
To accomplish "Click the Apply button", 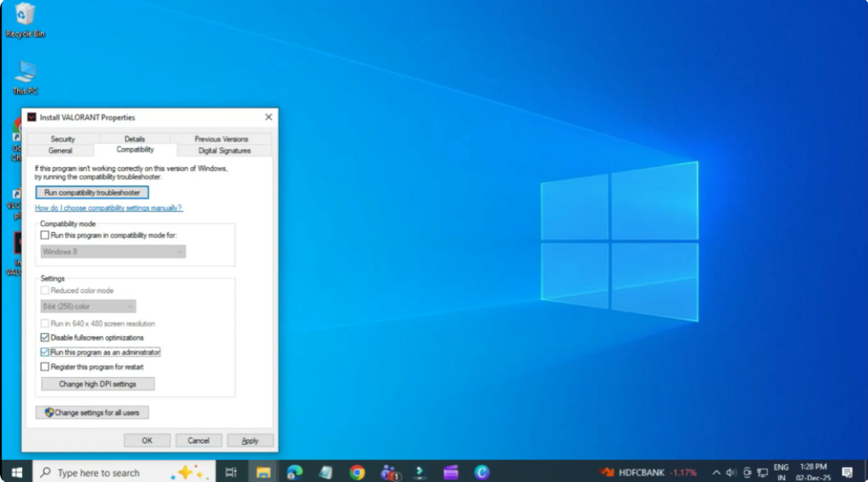I will click(250, 440).
